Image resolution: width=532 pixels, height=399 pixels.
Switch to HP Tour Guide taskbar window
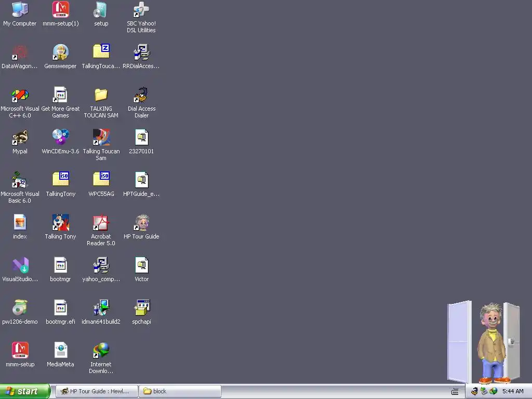[97, 391]
